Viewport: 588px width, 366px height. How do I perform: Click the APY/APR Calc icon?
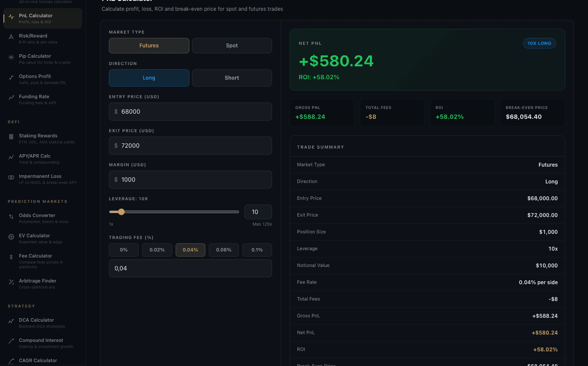point(11,158)
